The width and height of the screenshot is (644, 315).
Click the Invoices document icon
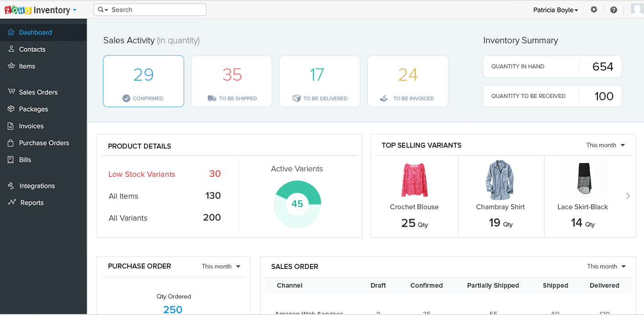[10, 126]
